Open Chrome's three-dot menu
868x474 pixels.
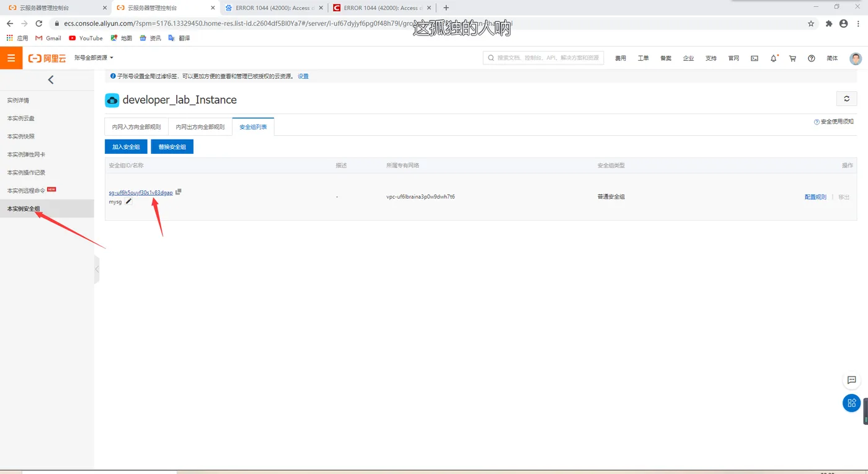pyautogui.click(x=859, y=24)
